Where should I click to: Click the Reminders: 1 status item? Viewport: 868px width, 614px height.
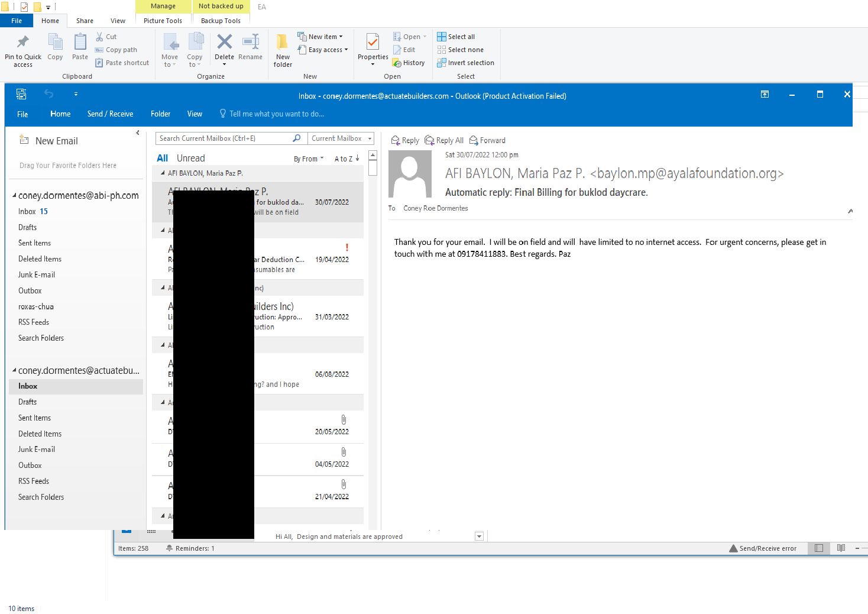click(190, 548)
